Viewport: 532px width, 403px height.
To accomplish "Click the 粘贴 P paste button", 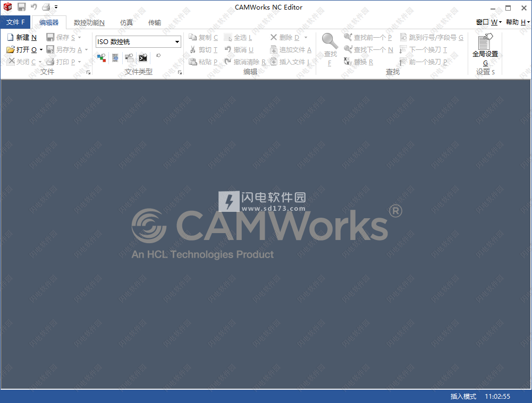I will tap(203, 62).
